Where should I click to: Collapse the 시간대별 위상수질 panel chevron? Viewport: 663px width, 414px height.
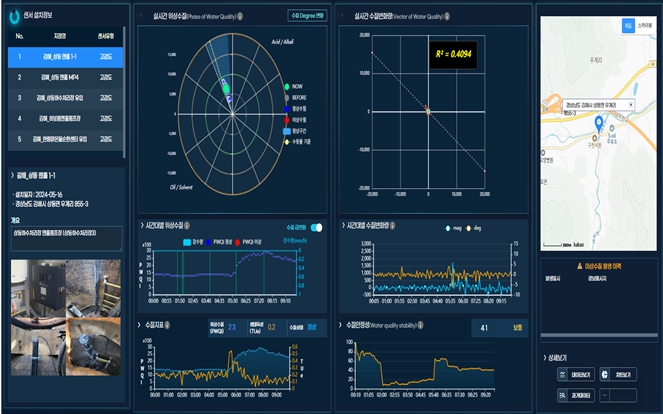[x=140, y=226]
